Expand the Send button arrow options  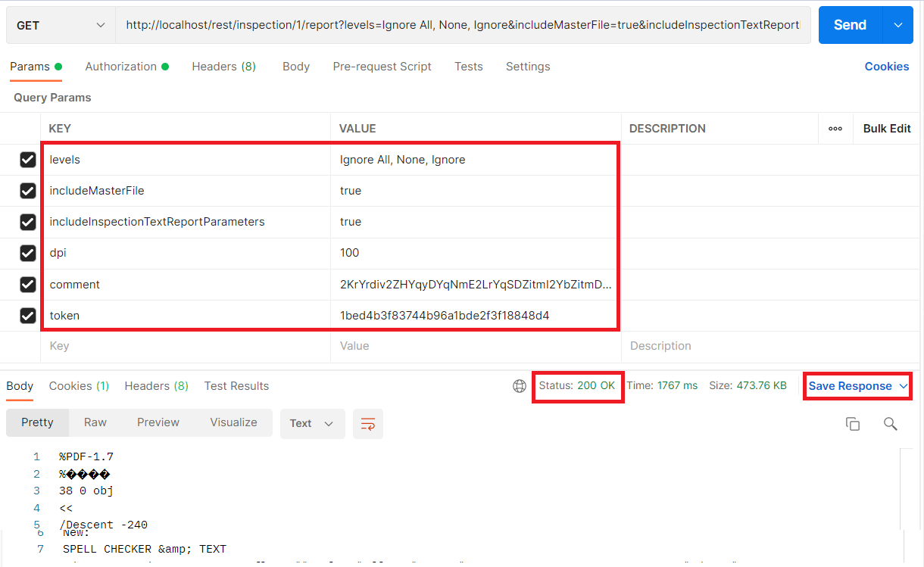click(x=898, y=25)
